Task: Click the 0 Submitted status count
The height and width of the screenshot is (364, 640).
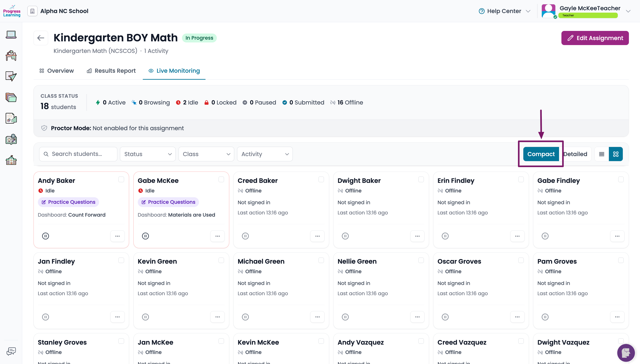Action: coord(303,103)
